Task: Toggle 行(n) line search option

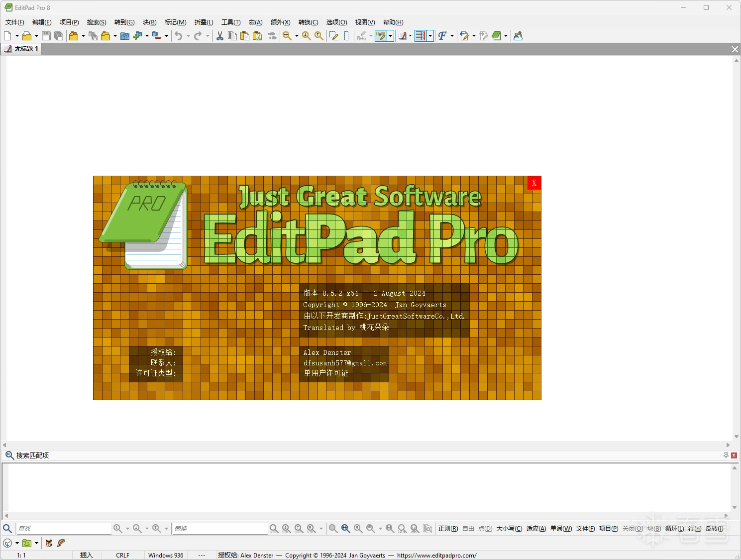Action: point(695,529)
